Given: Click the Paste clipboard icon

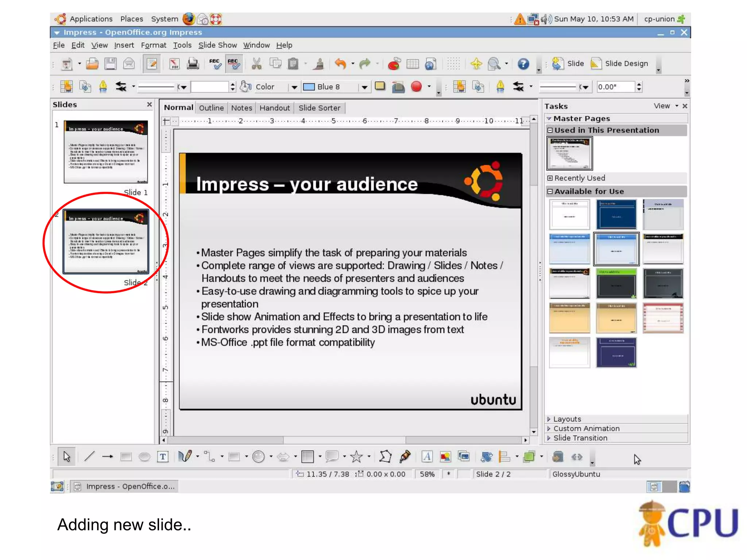Looking at the screenshot, I should 293,64.
